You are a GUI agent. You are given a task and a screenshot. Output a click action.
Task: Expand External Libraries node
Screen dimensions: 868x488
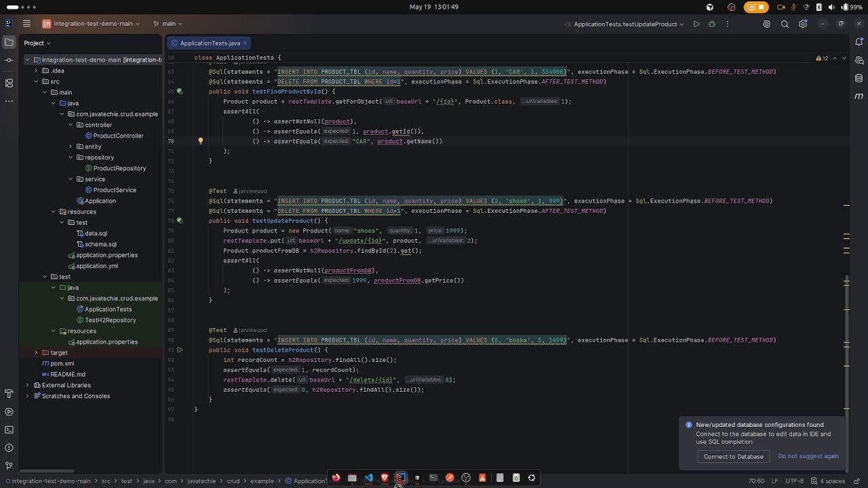point(27,385)
